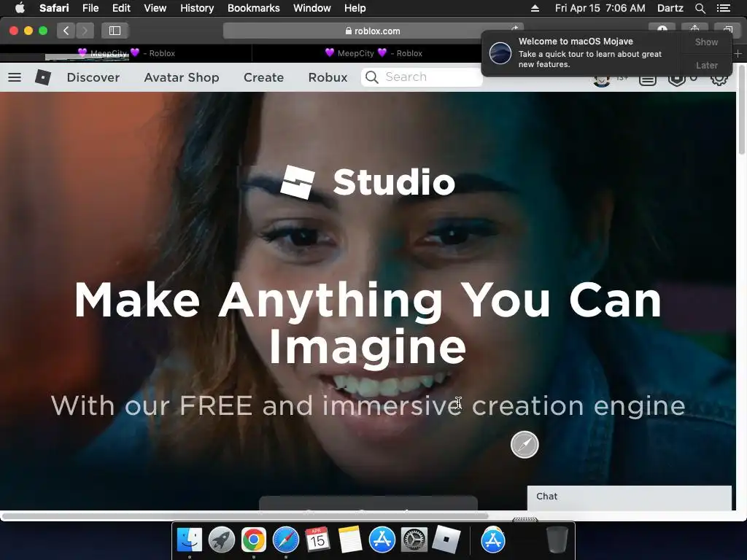
Task: Open the Roblox settings gear icon
Action: pyautogui.click(x=719, y=80)
